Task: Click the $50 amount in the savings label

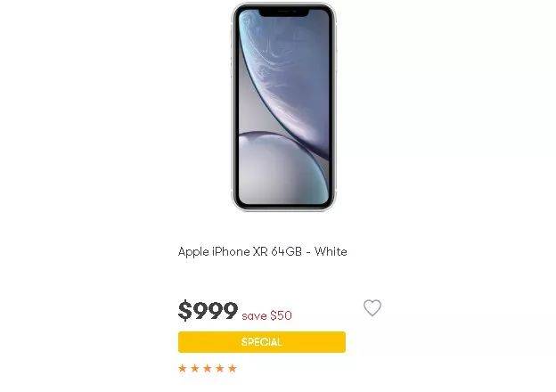Action: point(282,315)
